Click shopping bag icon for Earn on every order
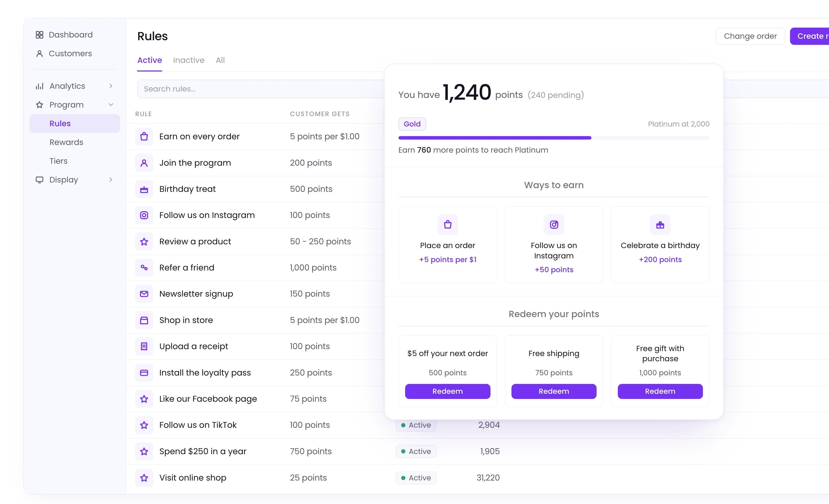Image resolution: width=829 pixels, height=504 pixels. (144, 137)
